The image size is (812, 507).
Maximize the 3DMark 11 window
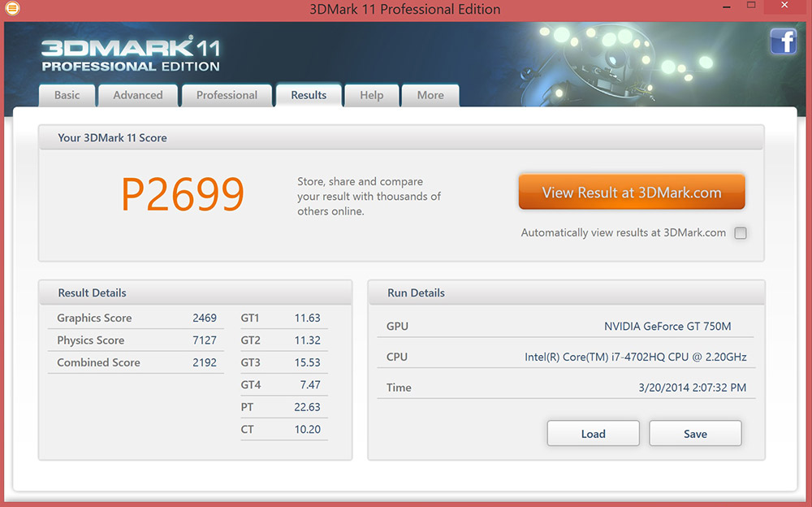pyautogui.click(x=751, y=5)
